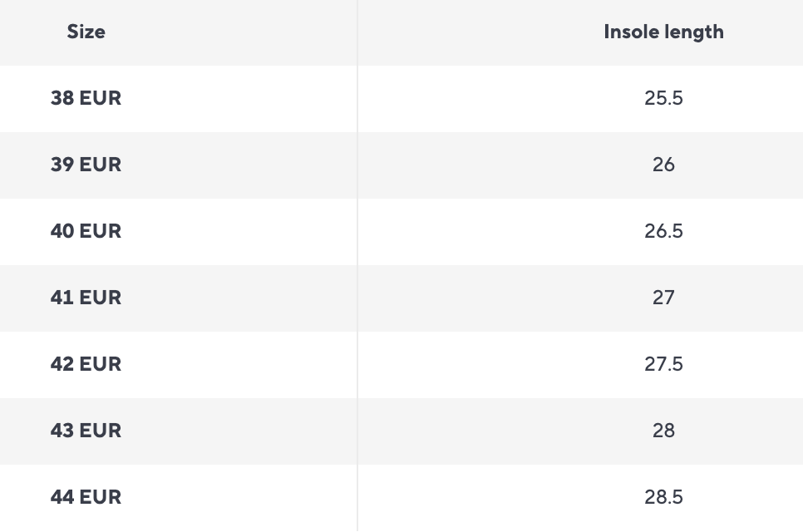Select the number 44 in size column
803x532 pixels.
62,497
